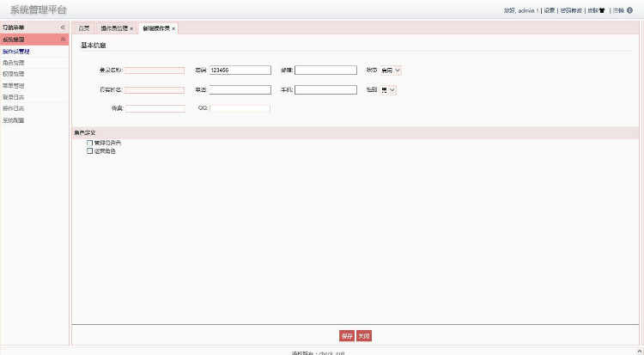
Task: Click the round info icon beside logout
Action: tap(629, 10)
